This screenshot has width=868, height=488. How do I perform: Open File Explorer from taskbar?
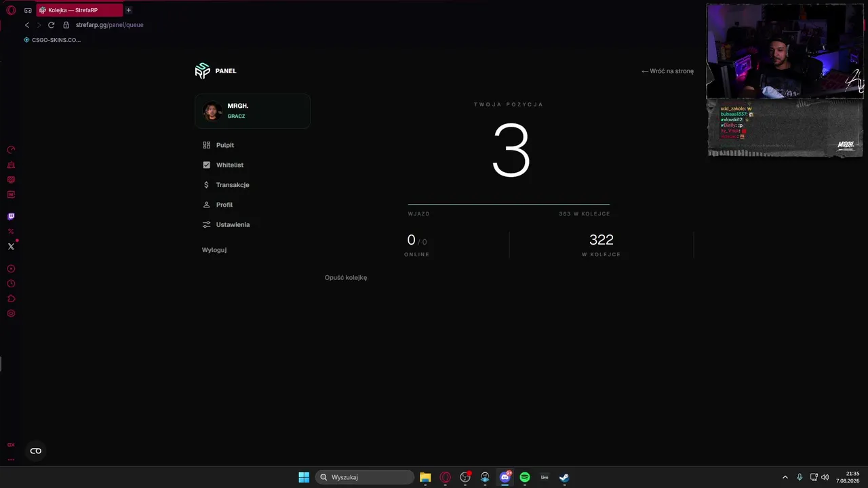point(425,477)
